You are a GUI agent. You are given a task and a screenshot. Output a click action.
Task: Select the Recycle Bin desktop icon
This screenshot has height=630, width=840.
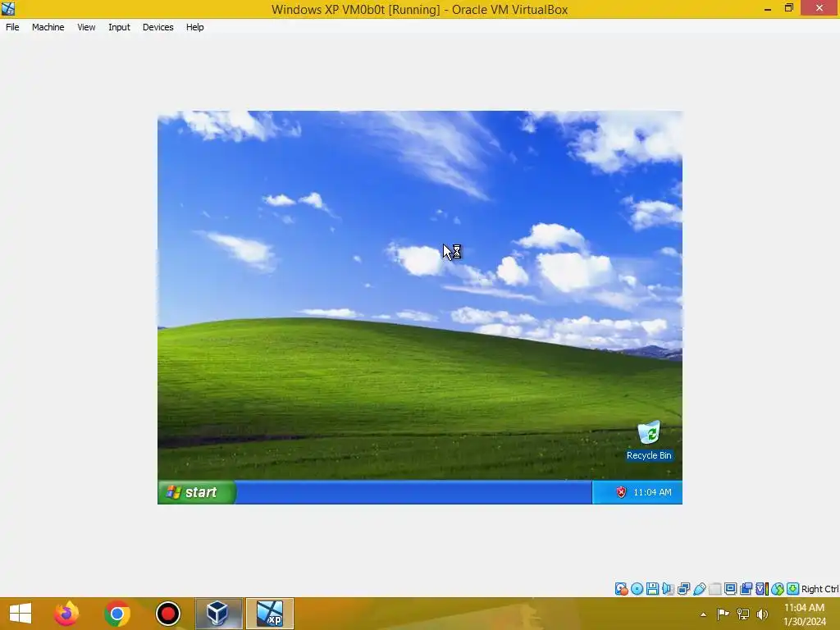point(649,441)
